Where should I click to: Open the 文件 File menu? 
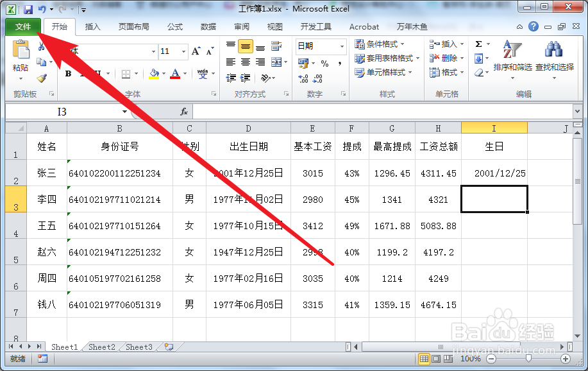point(22,27)
